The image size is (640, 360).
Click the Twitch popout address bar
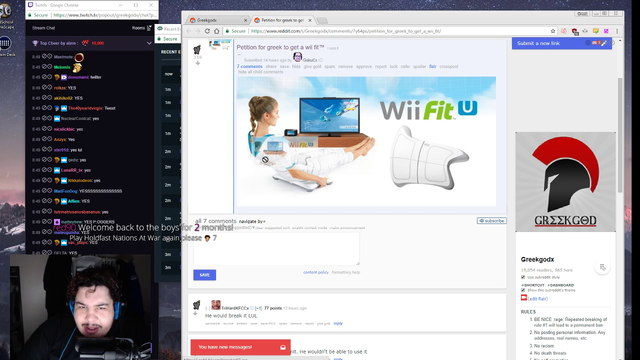click(x=92, y=15)
